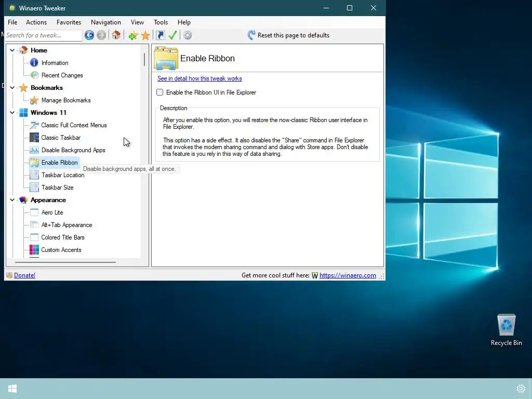The image size is (532, 399).
Task: Select the Appearance tree item label
Action: coord(48,200)
